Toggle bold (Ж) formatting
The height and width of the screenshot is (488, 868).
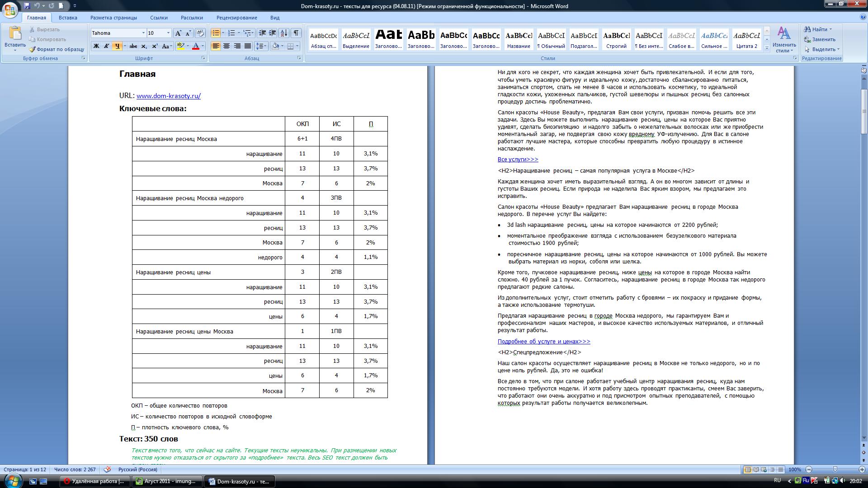(96, 46)
